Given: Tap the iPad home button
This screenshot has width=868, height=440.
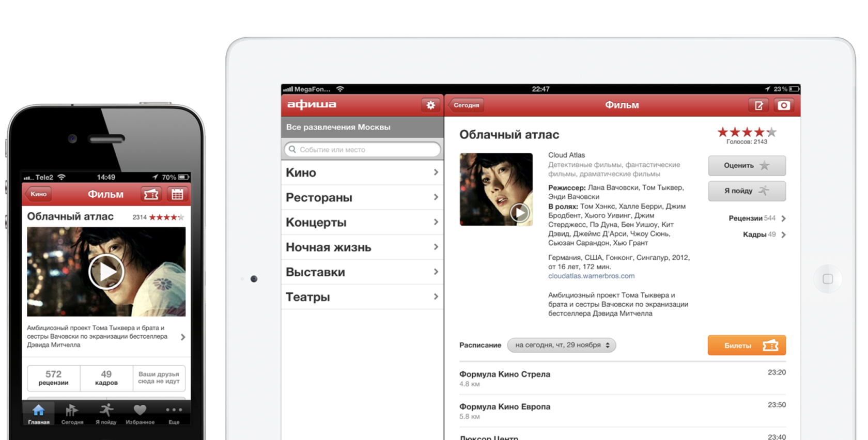Looking at the screenshot, I should point(828,279).
